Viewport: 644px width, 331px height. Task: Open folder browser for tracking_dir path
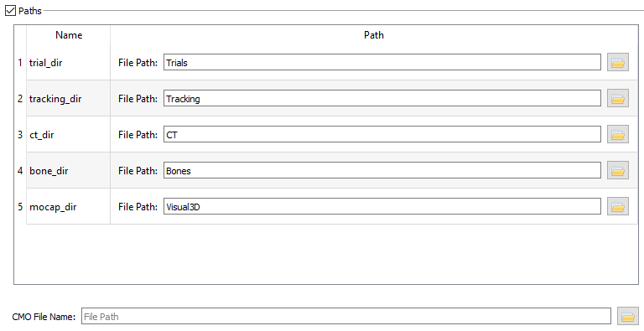coord(618,99)
